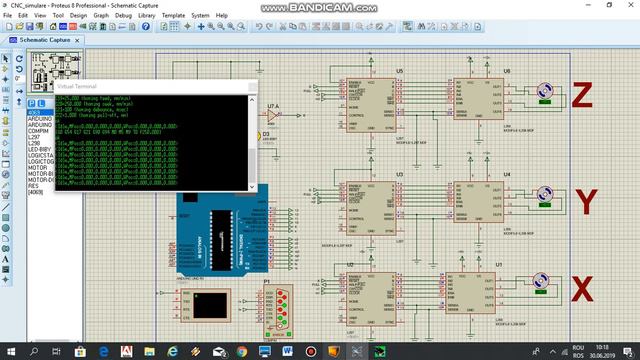Open File Explorer from the taskbar

149,351
